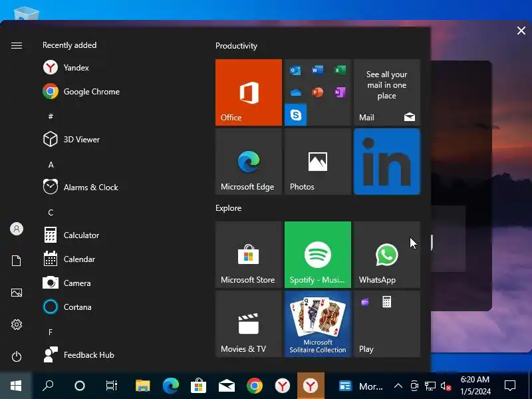Open the Mail tile
Screen dimensions: 532x399
pos(387,92)
